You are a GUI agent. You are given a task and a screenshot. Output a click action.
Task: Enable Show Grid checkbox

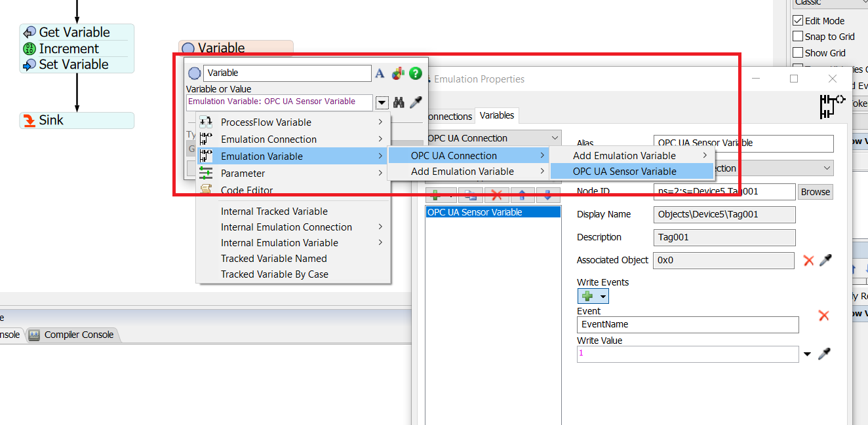click(x=798, y=52)
